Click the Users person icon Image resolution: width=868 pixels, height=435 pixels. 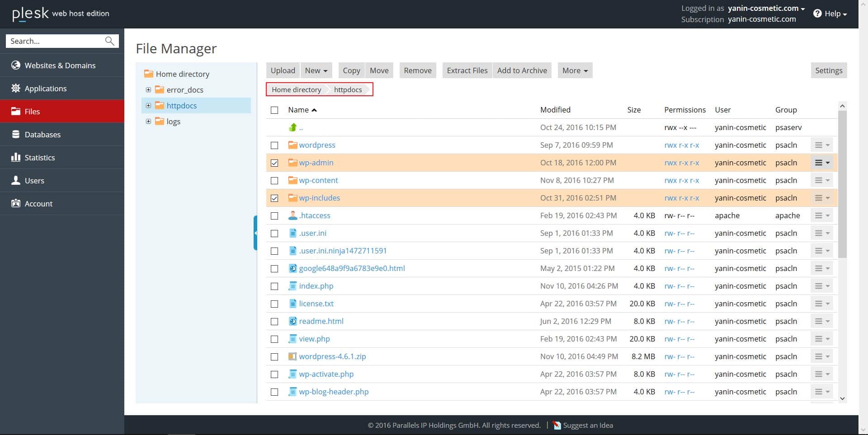click(x=16, y=180)
